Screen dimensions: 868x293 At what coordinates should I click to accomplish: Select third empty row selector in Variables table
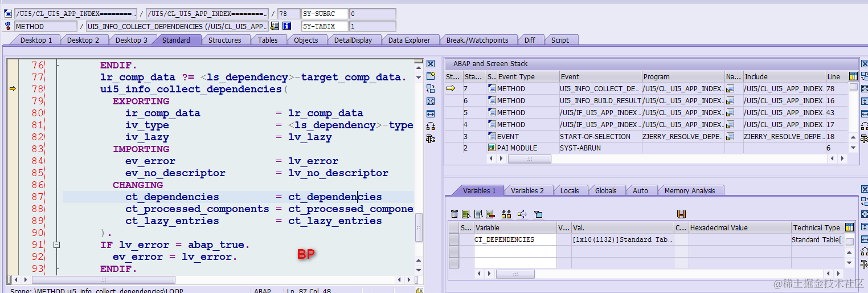tap(454, 263)
